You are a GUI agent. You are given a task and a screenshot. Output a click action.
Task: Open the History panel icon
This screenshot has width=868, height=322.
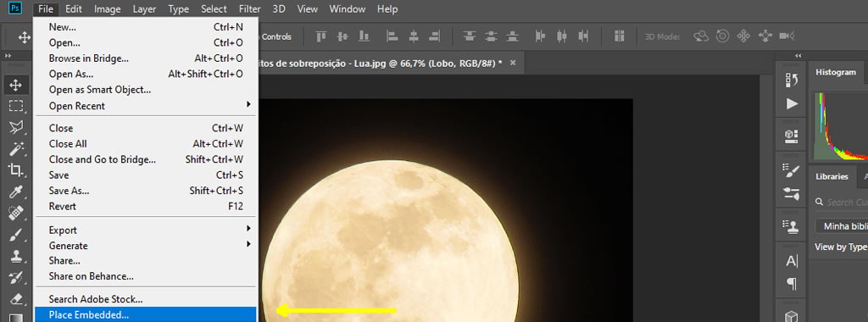792,80
